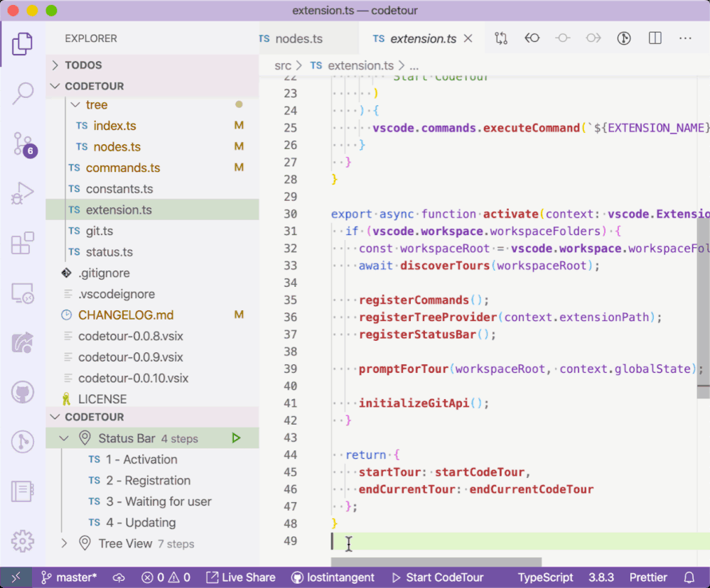Open notifications bell
The width and height of the screenshot is (710, 588).
(689, 577)
